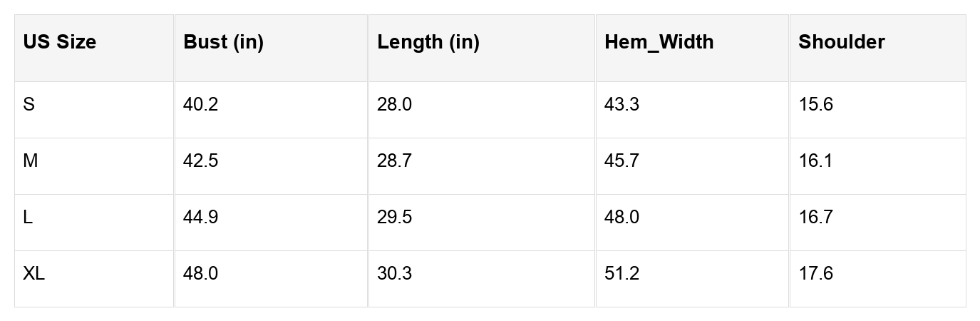
Task: Click bust value 42.5 for size M
Action: 200,161
